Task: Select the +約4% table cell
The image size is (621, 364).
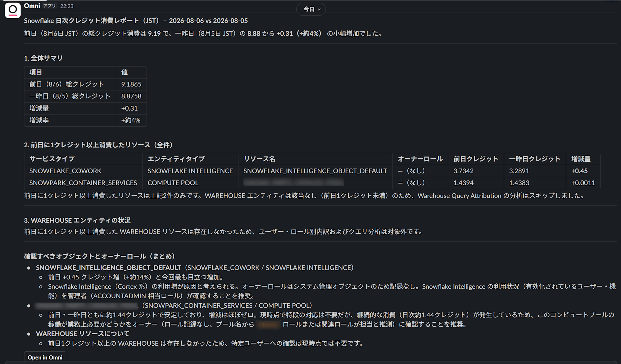Action: 131,120
